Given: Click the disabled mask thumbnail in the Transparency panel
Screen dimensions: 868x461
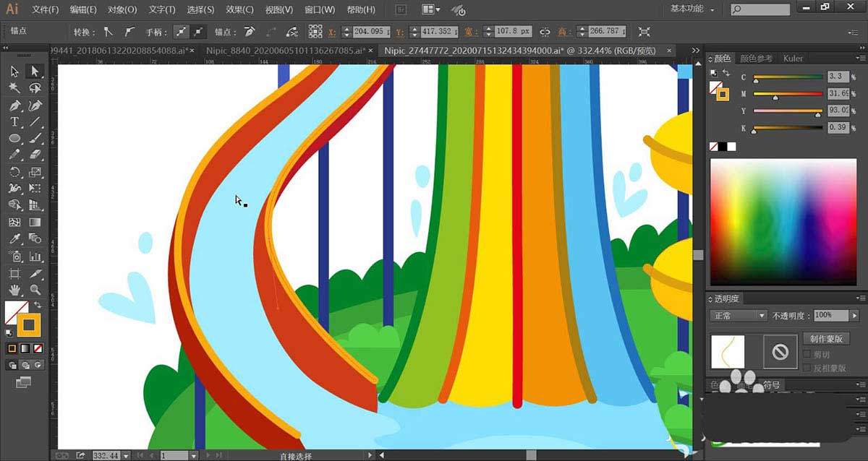Looking at the screenshot, I should point(780,352).
